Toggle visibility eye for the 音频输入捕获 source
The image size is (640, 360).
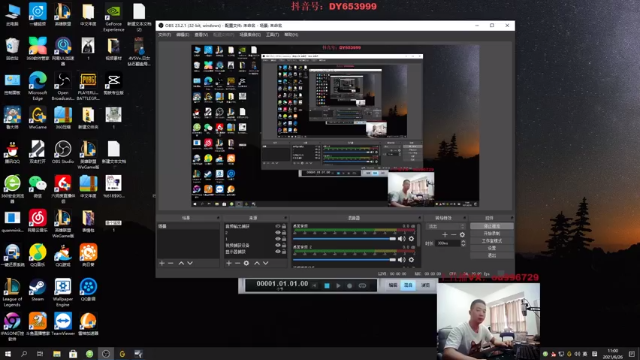click(278, 226)
